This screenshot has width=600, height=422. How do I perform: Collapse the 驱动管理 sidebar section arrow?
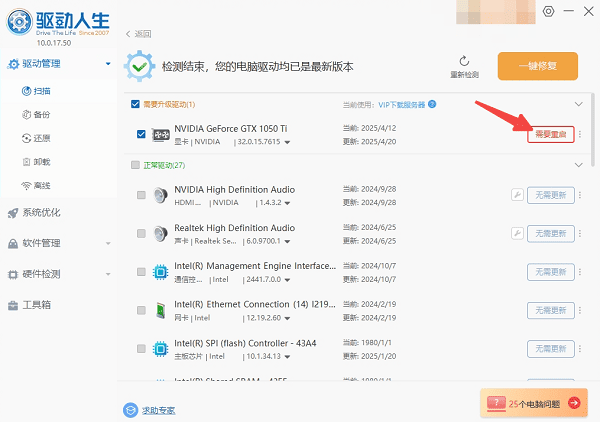click(108, 64)
